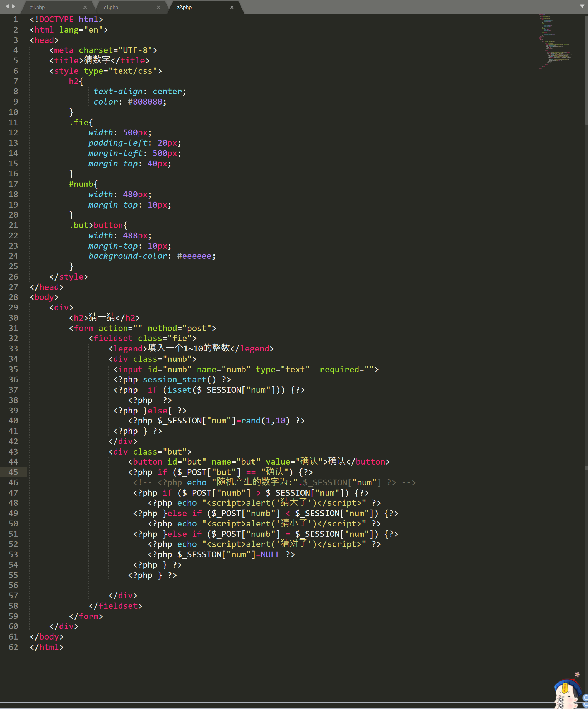The image size is (588, 709).
Task: Click the meta charset UTF-8 line
Action: 103,50
